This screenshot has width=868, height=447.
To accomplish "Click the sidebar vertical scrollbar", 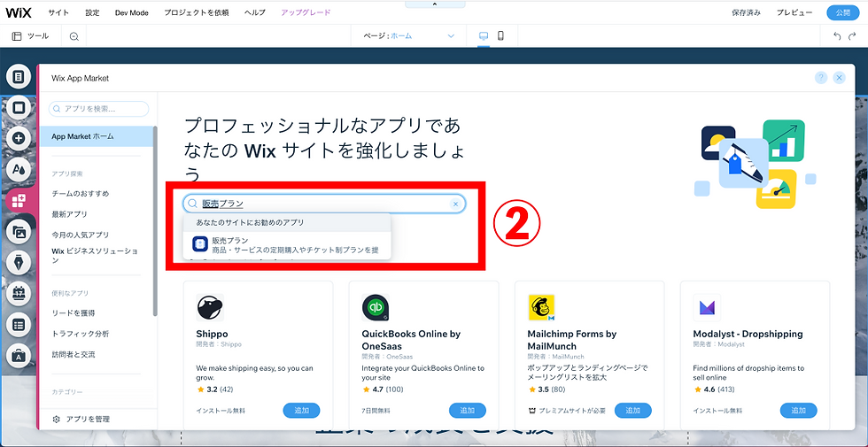I will (155, 221).
